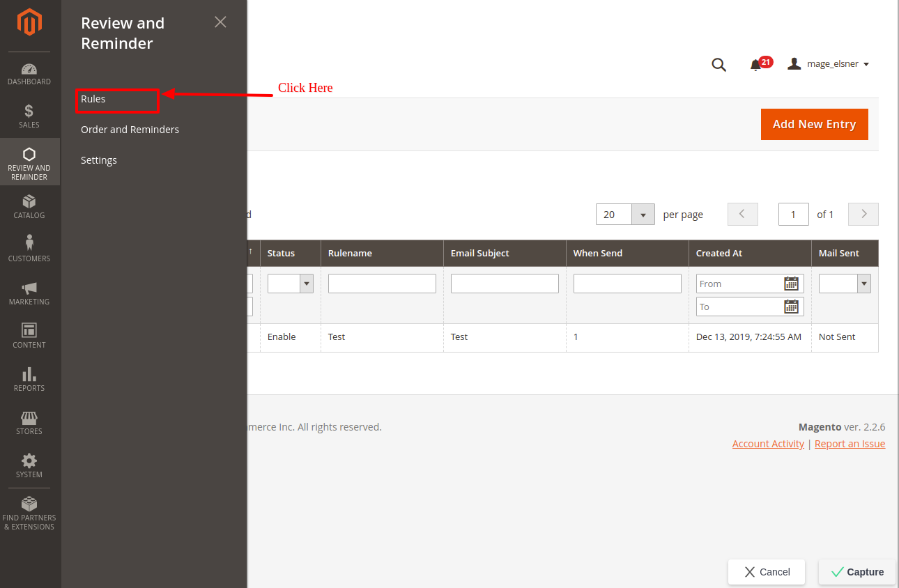Open the Created At From calendar picker

(x=791, y=284)
